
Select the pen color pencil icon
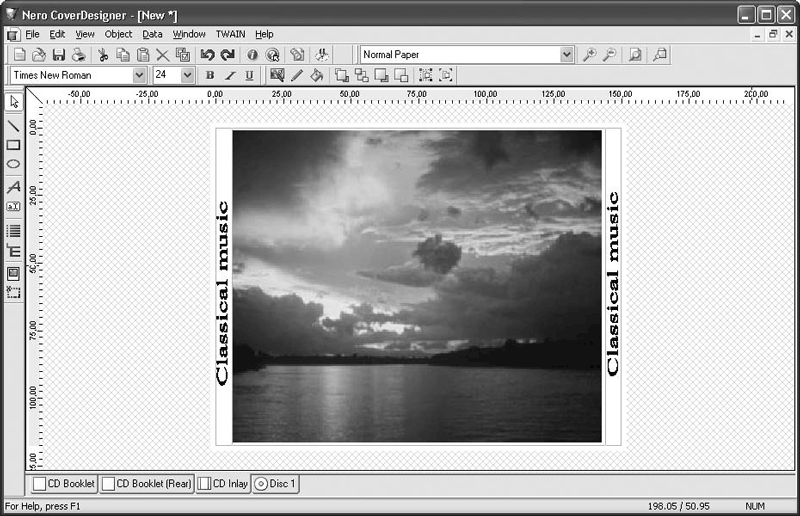point(297,75)
